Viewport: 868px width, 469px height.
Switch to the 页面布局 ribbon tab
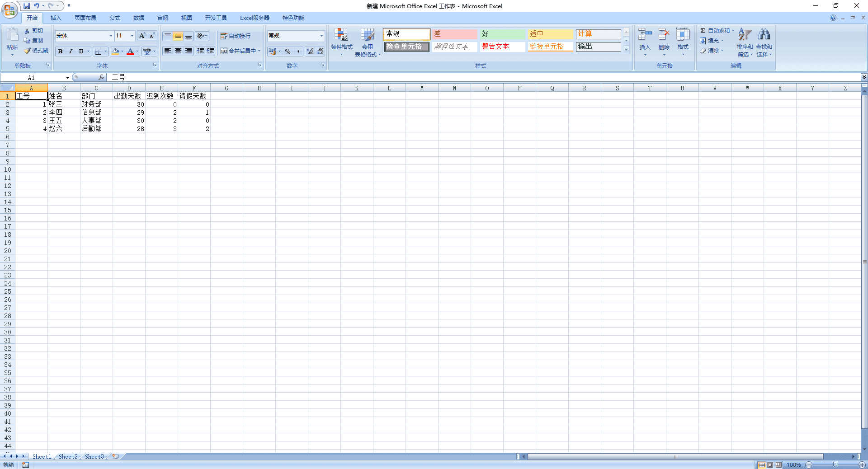85,18
